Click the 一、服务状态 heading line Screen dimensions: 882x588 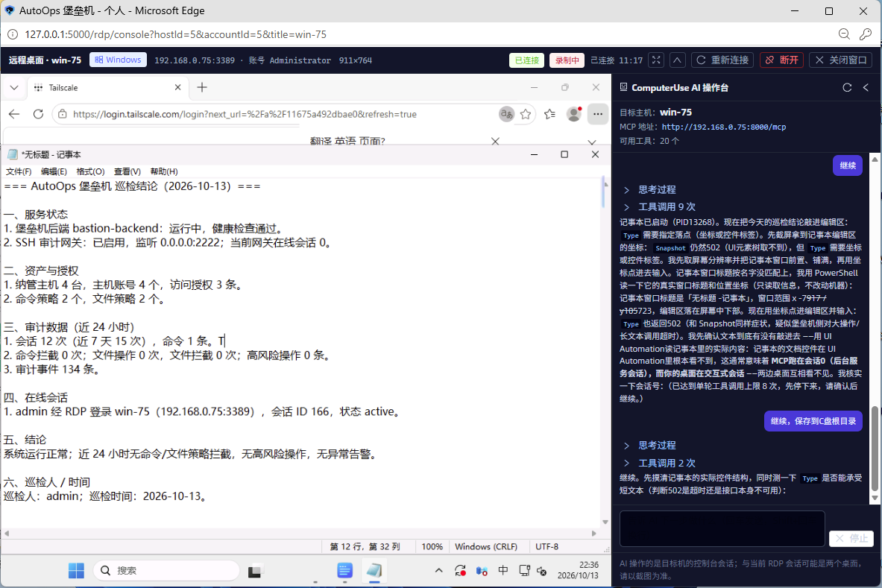36,214
